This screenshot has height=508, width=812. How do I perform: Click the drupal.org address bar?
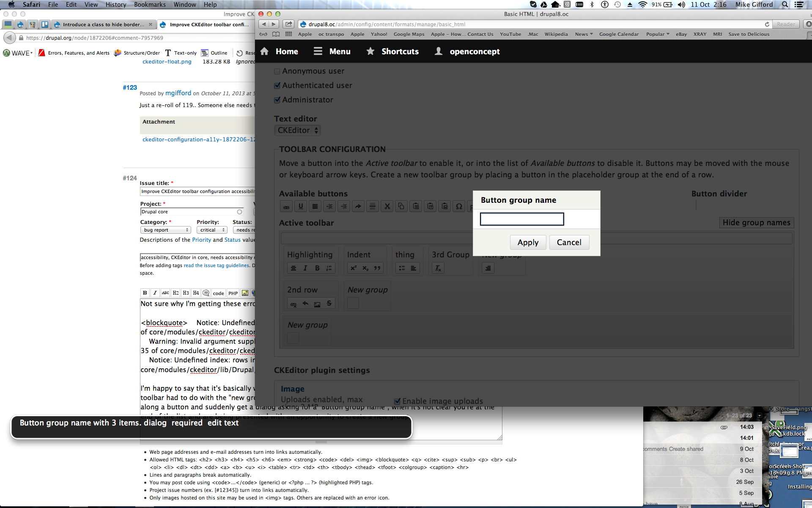[135, 38]
